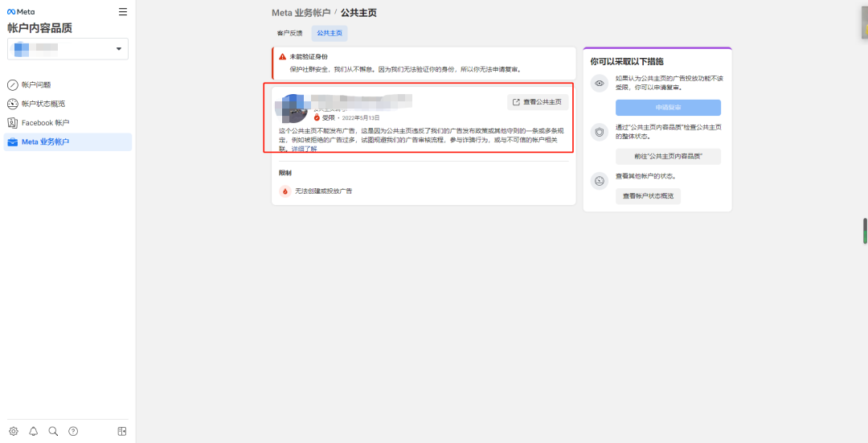
Task: Open the account selector dropdown
Action: 68,49
